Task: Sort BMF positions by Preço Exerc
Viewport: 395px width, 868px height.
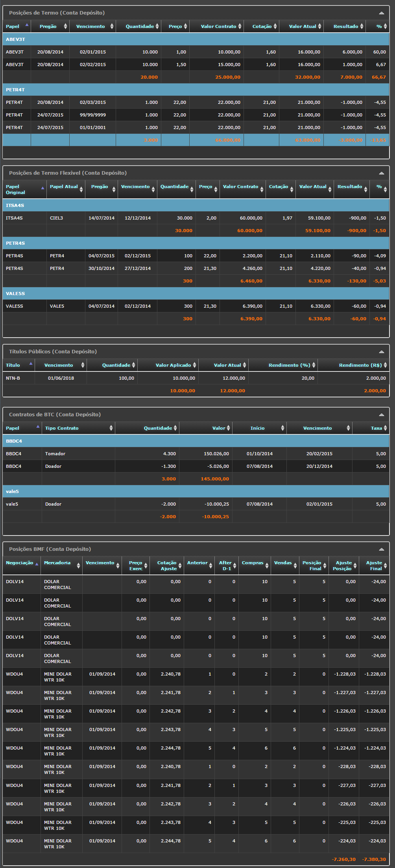Action: pos(135,566)
